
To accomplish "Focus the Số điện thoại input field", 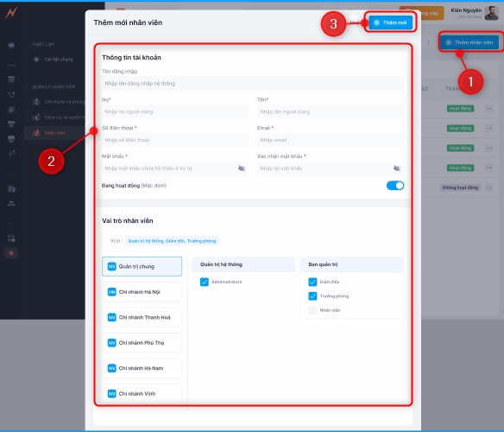I will pos(175,140).
